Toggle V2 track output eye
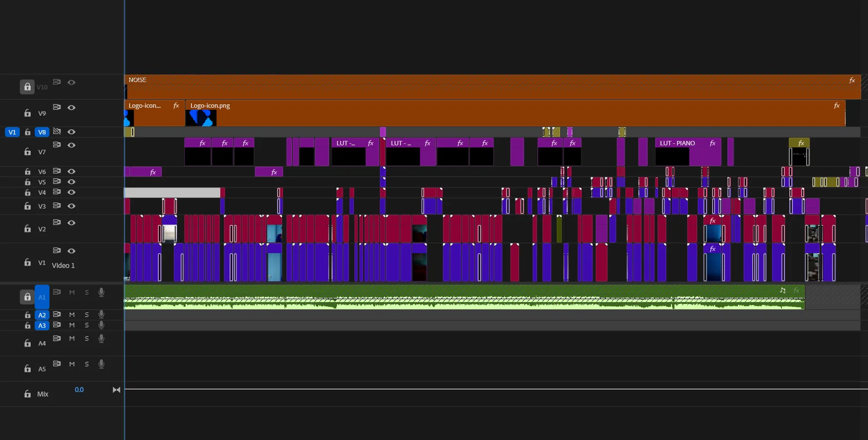868x440 pixels. 71,222
